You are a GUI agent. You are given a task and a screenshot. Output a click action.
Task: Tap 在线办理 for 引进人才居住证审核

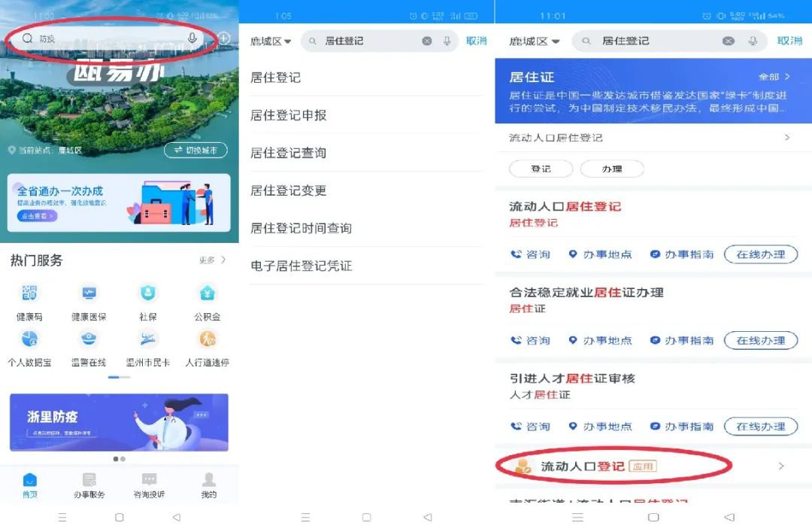[760, 427]
